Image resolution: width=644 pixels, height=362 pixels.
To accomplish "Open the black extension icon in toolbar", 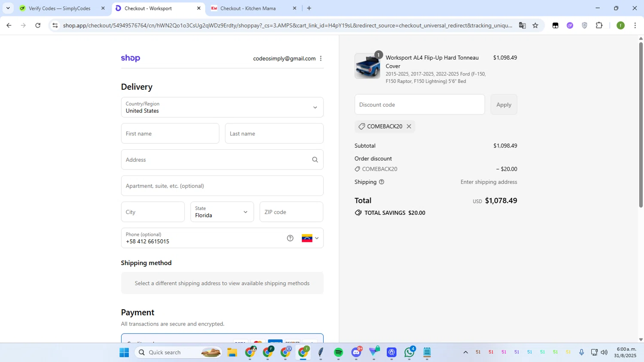I will (x=555, y=25).
